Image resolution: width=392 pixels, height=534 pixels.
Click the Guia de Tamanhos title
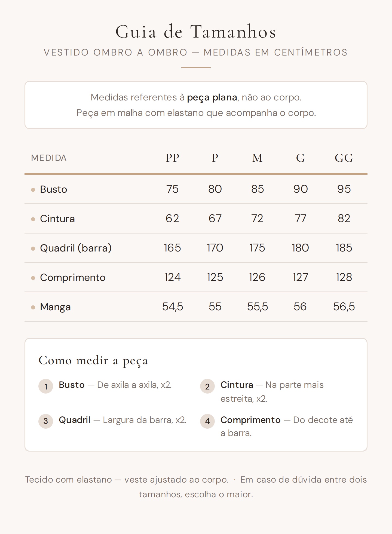[196, 32]
